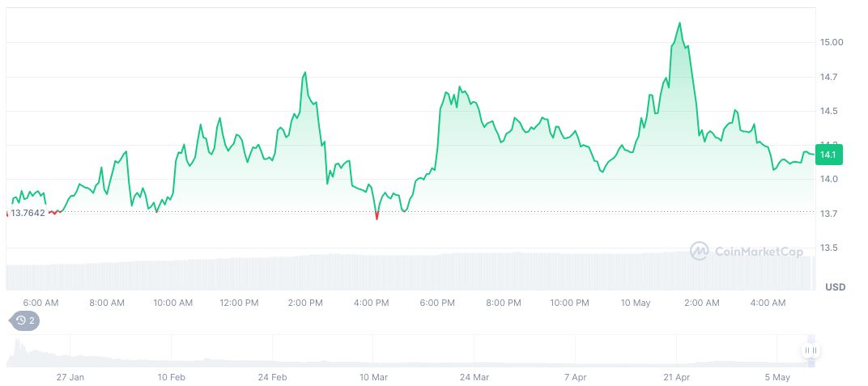Click the 24 Feb overview timeline label
This screenshot has width=868, height=386.
coord(273,377)
